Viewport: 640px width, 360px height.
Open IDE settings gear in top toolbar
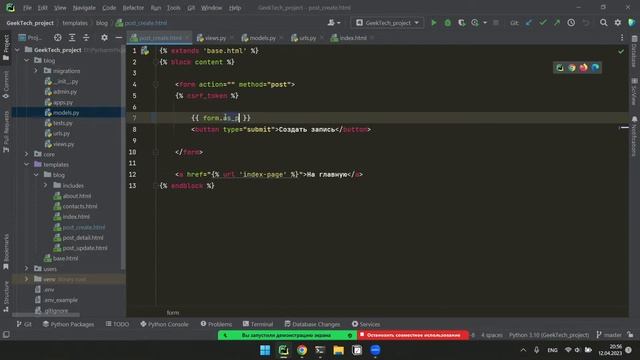(x=618, y=23)
